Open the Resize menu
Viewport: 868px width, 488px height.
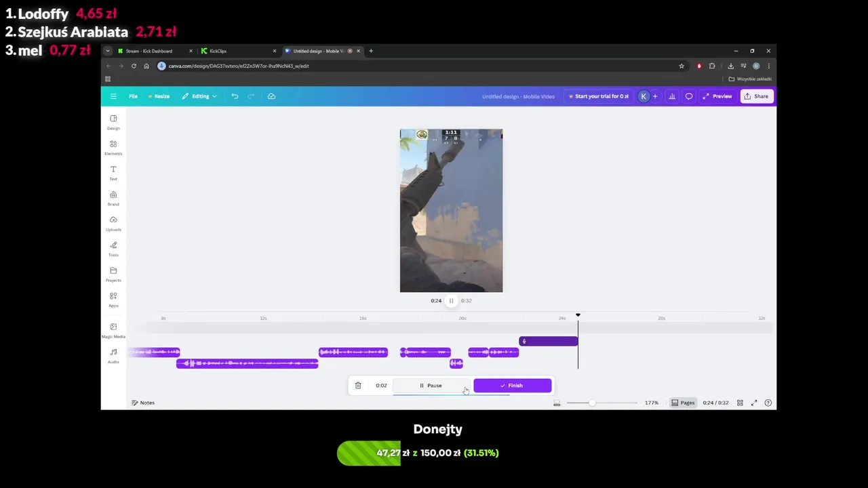159,96
